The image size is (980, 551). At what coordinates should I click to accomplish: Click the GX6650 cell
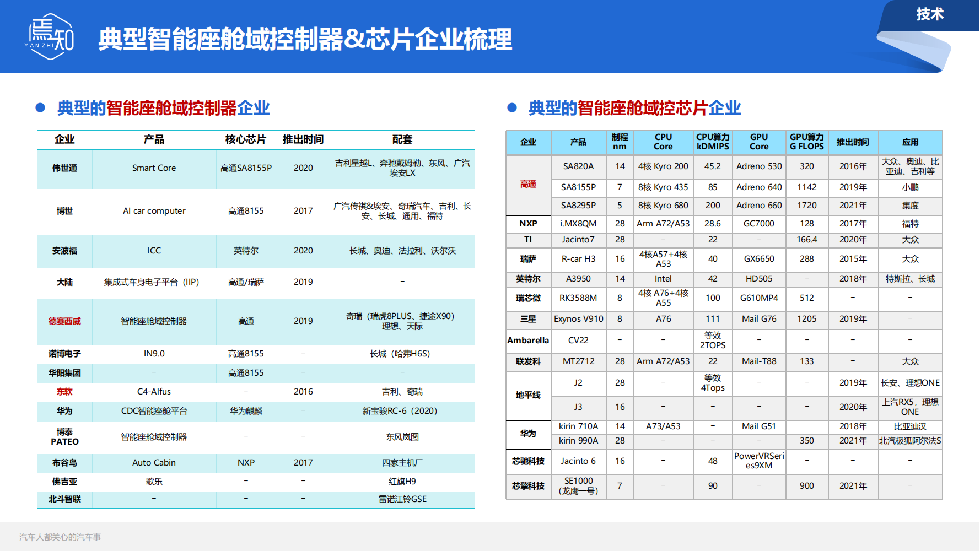pyautogui.click(x=759, y=259)
